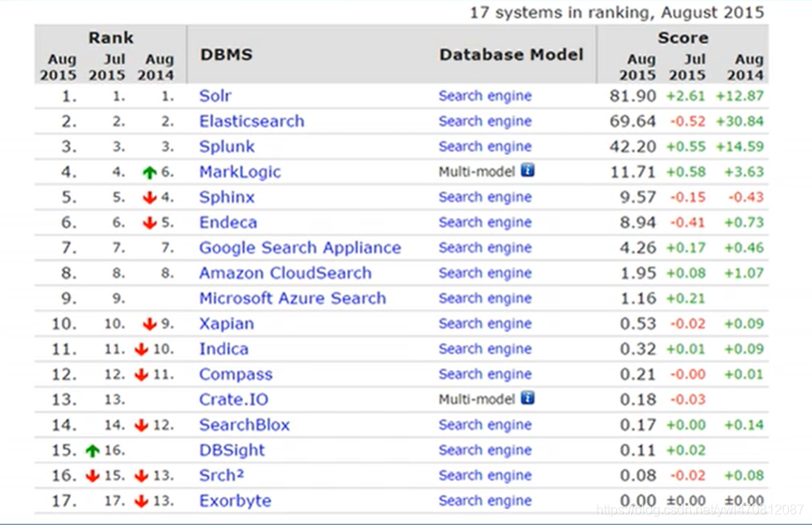Click Search engine link in Microsoft Azure Search row

coord(484,298)
